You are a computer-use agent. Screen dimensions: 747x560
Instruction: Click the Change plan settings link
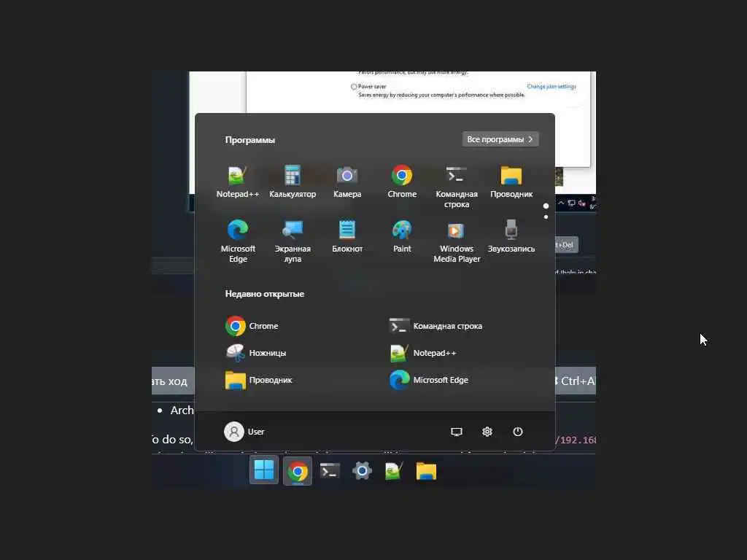tap(551, 86)
